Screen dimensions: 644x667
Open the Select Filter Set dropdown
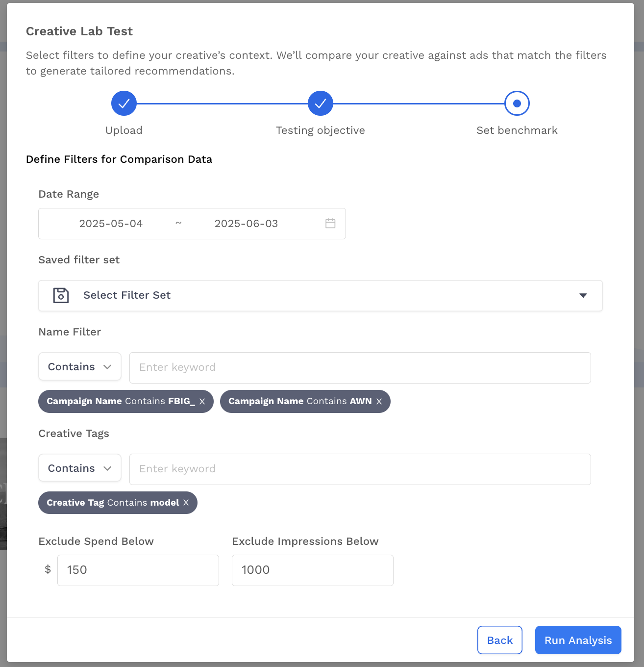pos(320,296)
